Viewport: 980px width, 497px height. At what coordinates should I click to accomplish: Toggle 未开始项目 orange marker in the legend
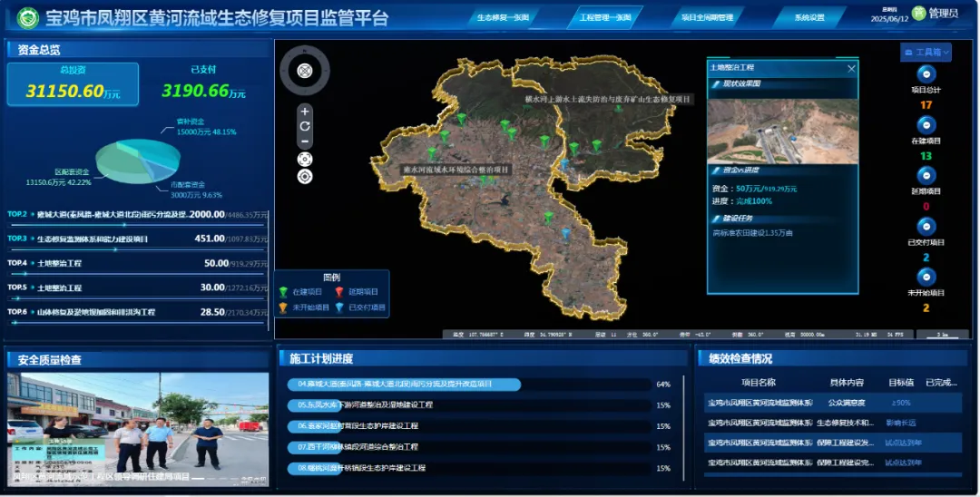284,307
